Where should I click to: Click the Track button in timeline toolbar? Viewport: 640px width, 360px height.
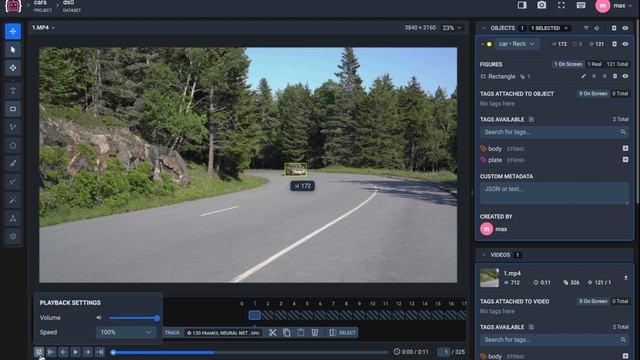click(172, 333)
